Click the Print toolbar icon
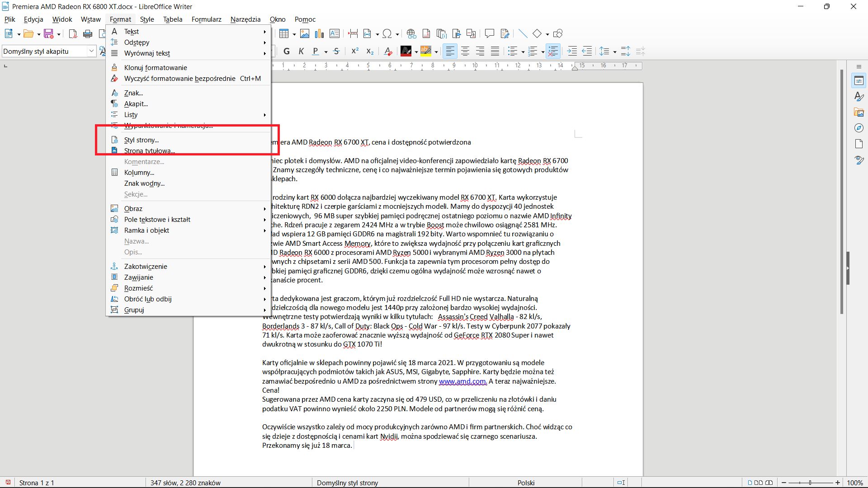Image resolution: width=868 pixels, height=488 pixels. coord(88,33)
